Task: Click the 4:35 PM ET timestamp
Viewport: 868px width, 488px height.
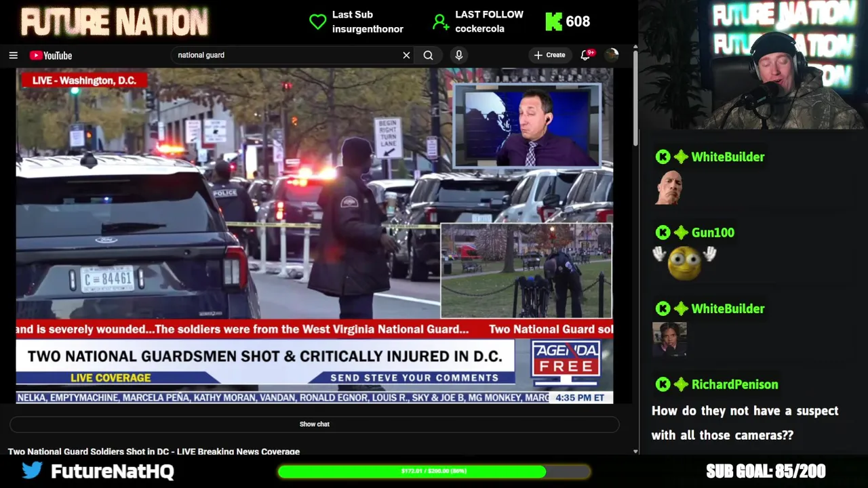Action: pos(580,398)
